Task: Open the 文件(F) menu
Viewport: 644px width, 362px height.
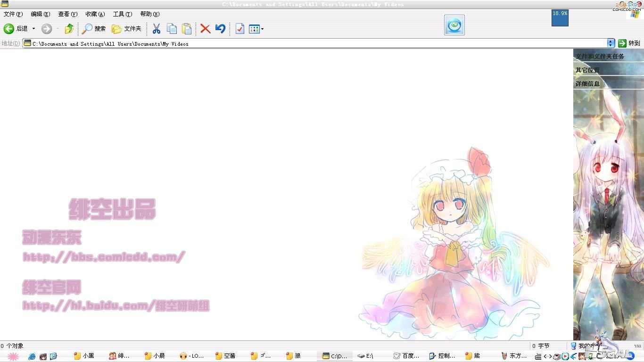Action: click(13, 14)
